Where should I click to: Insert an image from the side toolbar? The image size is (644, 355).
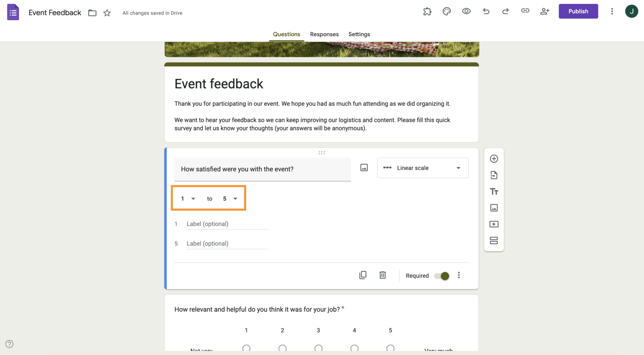pos(494,208)
